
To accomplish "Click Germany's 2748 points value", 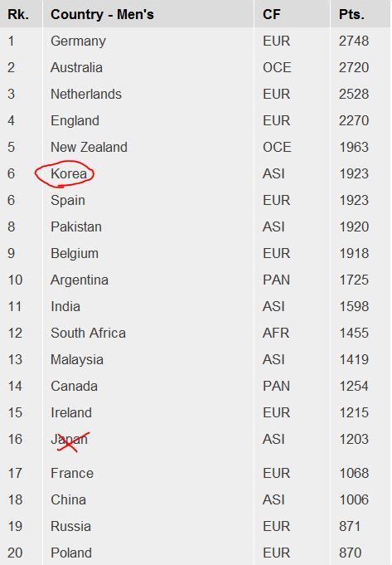I will (x=354, y=41).
